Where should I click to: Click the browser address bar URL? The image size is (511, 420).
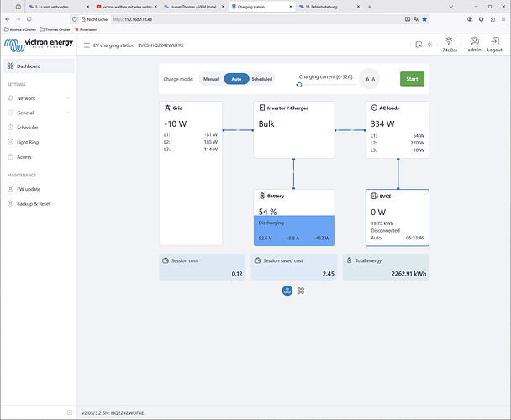[132, 19]
